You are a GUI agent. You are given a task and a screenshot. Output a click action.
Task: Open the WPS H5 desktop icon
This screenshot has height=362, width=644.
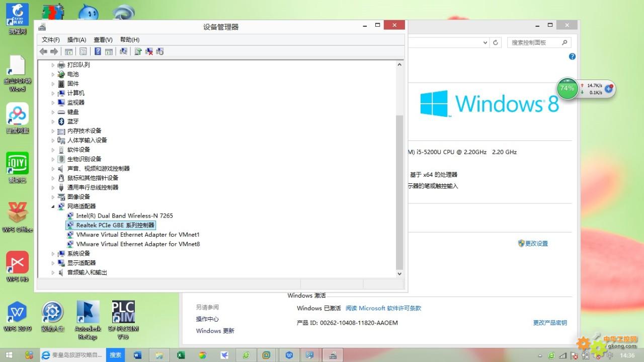(17, 266)
